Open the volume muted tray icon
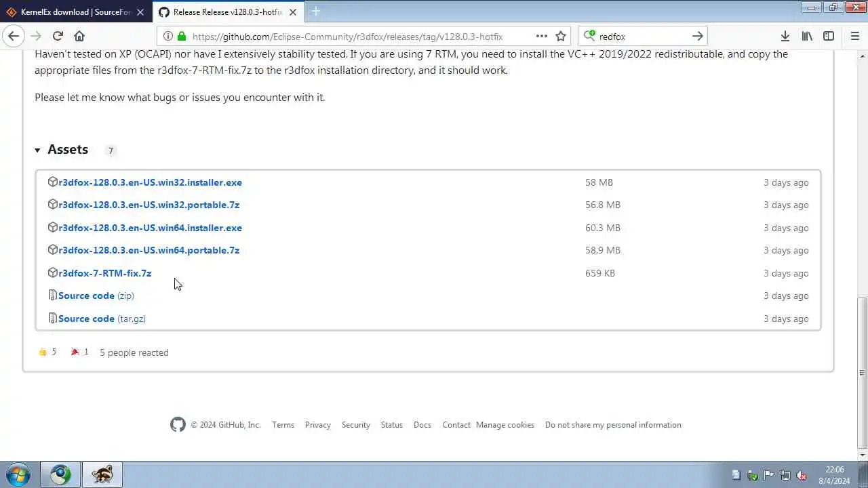This screenshot has width=868, height=488. click(801, 475)
